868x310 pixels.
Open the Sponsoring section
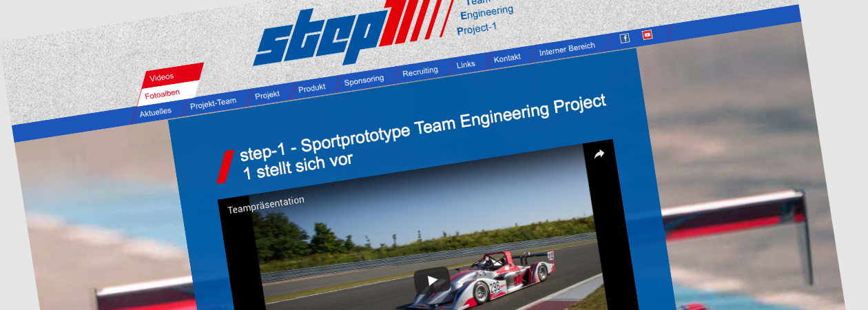[x=364, y=80]
